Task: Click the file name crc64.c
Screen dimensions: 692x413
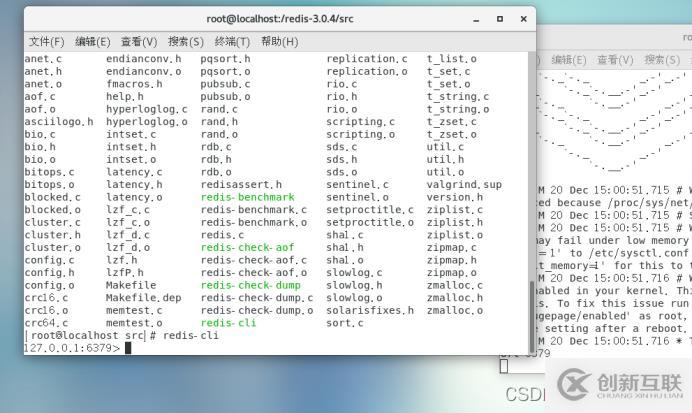Action: pyautogui.click(x=46, y=323)
